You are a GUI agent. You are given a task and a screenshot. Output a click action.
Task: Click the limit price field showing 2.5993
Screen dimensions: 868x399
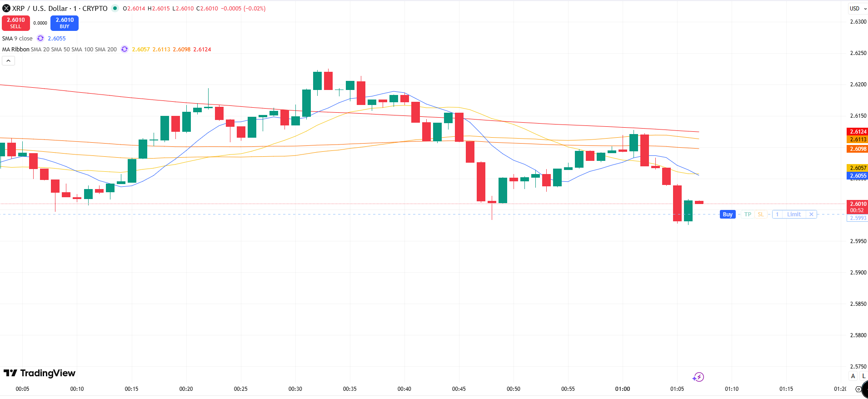857,218
